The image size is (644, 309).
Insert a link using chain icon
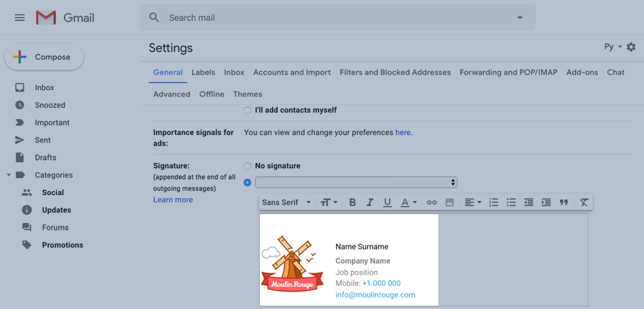coord(431,203)
